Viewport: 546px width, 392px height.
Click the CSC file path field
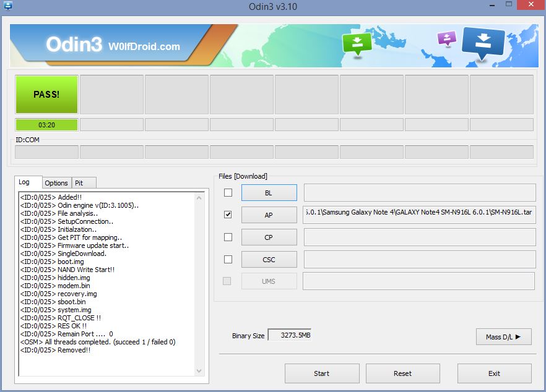click(420, 260)
